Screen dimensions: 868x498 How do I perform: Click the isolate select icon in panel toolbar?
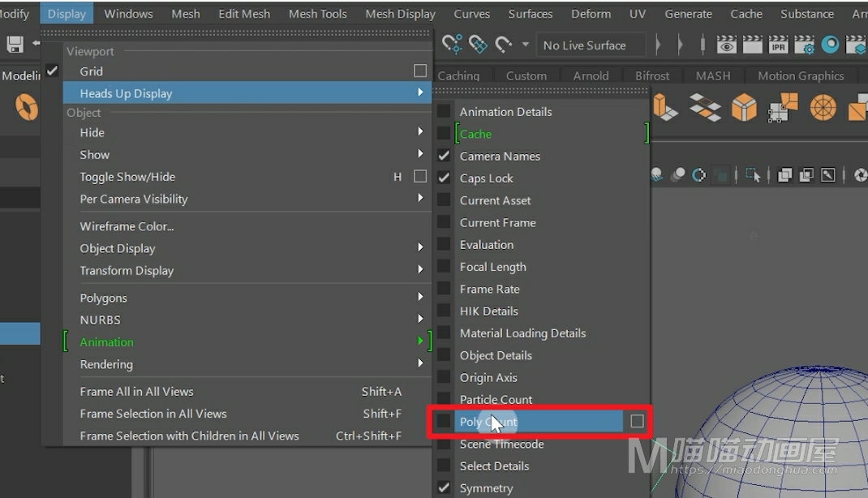click(753, 175)
